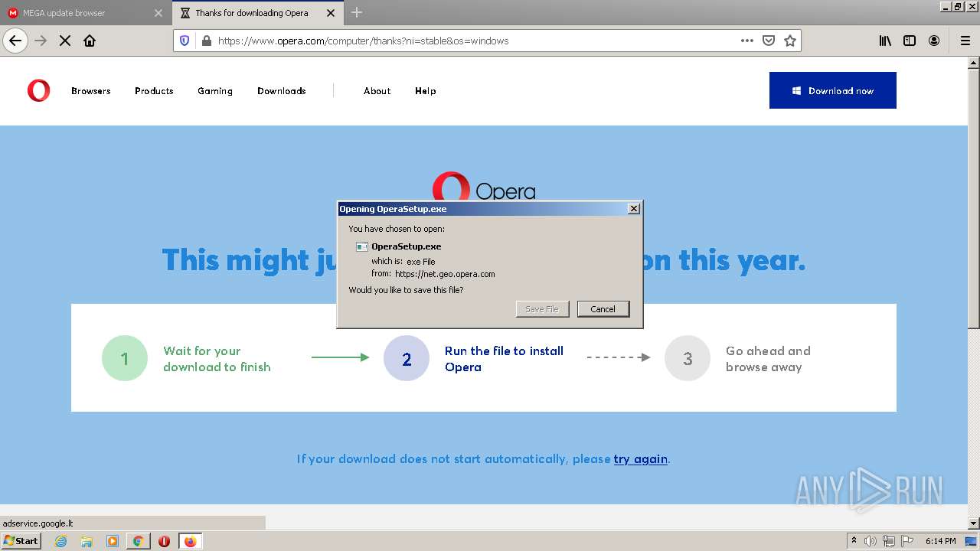Image resolution: width=980 pixels, height=551 pixels.
Task: Go back using the back arrow
Action: tap(15, 41)
